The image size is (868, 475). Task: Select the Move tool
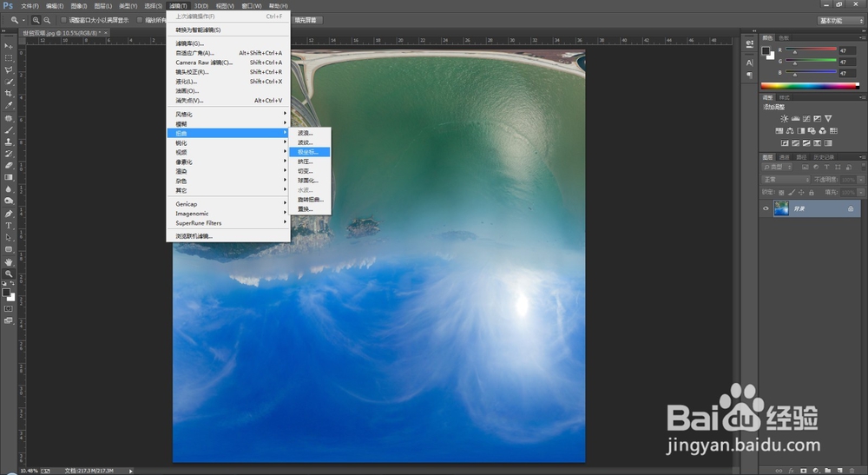pyautogui.click(x=9, y=46)
